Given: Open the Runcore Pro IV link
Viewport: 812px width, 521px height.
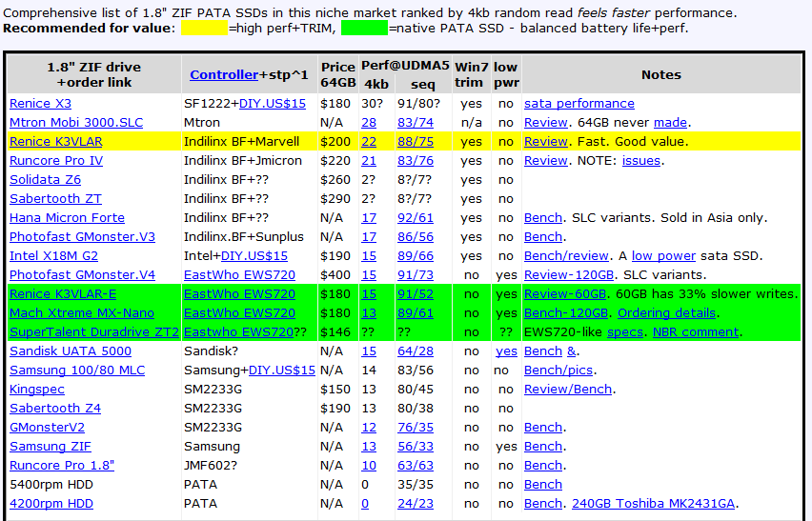Looking at the screenshot, I should [x=56, y=161].
